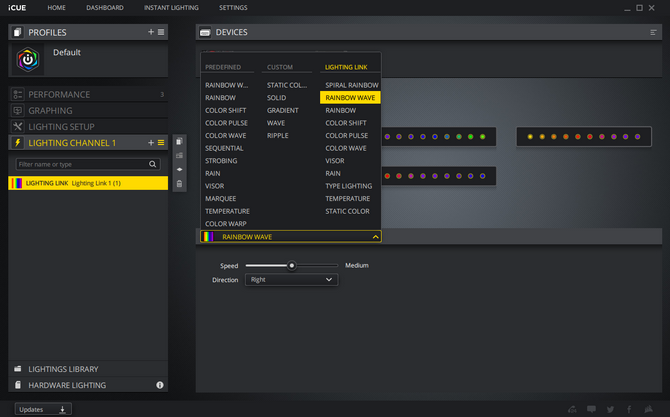This screenshot has height=417, width=670.
Task: Open the Twitter icon in the footer
Action: tap(610, 409)
